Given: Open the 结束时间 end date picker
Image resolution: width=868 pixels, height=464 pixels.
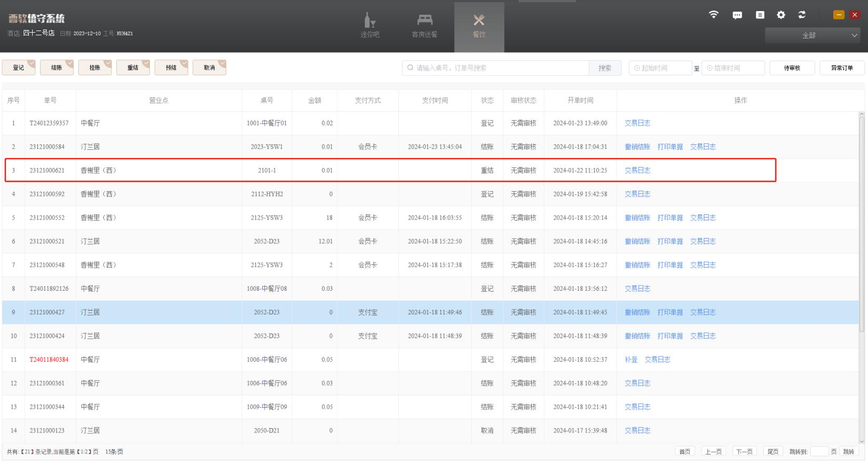Looking at the screenshot, I should click(x=733, y=68).
